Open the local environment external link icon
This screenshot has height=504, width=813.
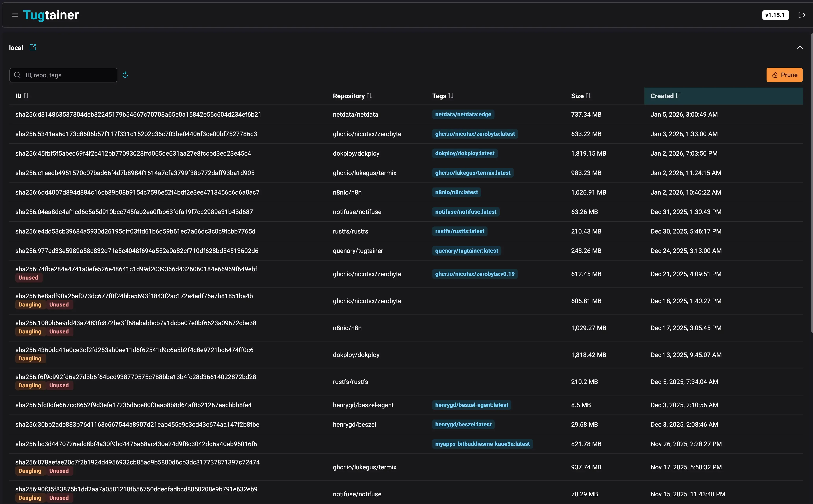pos(33,47)
